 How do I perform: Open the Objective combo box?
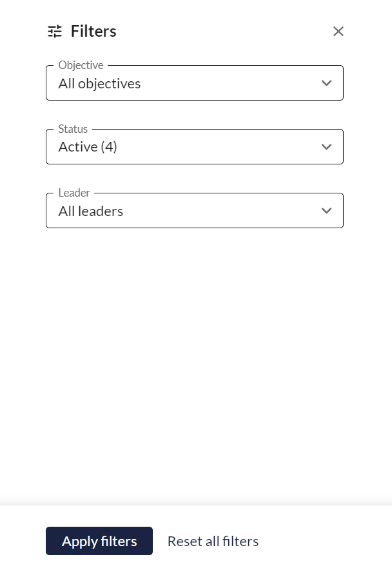(x=195, y=83)
